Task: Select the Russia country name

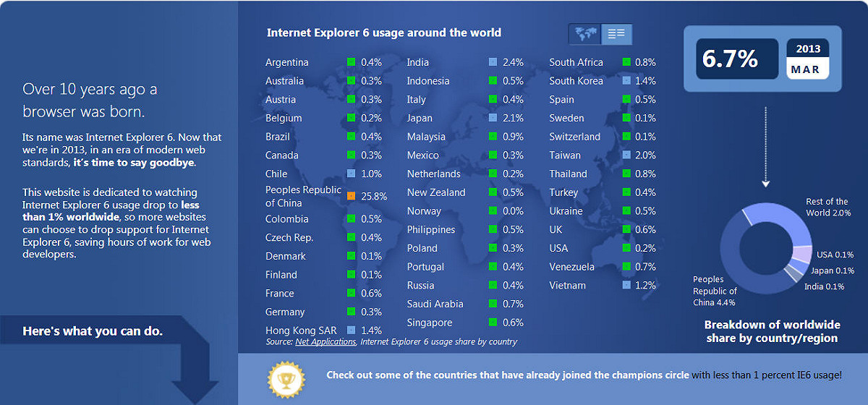Action: [421, 285]
